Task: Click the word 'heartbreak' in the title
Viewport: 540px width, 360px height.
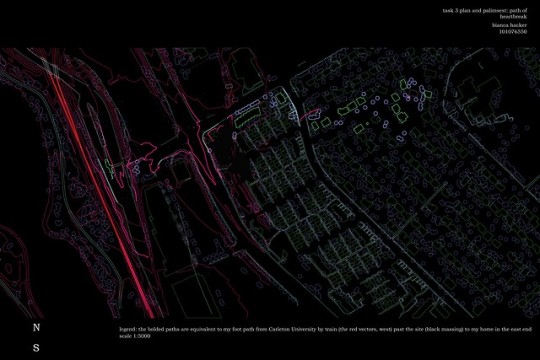Action: click(513, 17)
